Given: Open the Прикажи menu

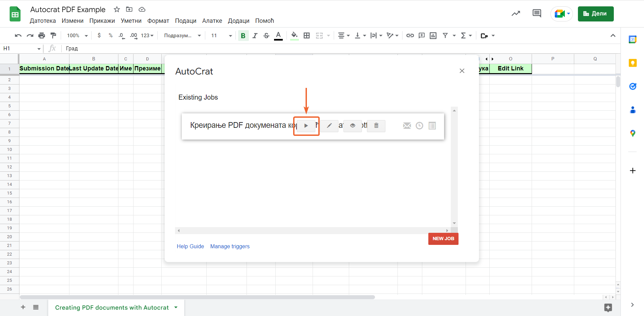Looking at the screenshot, I should [x=102, y=21].
